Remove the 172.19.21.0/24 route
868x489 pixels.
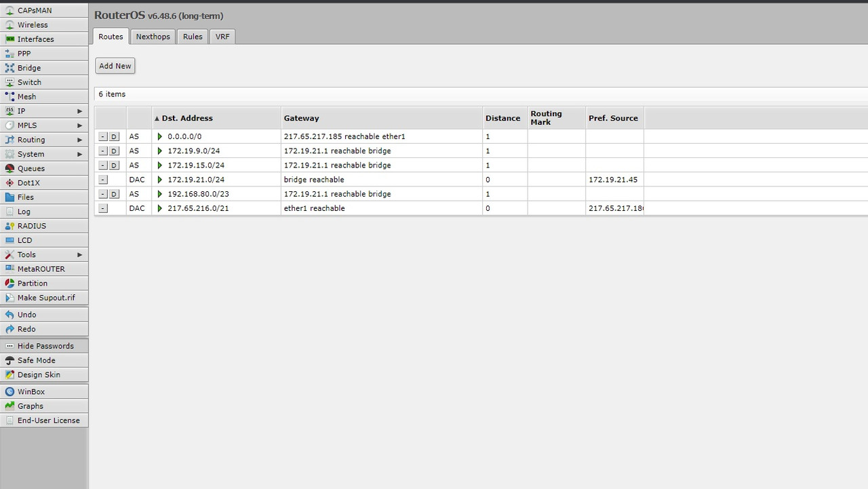[x=102, y=180]
